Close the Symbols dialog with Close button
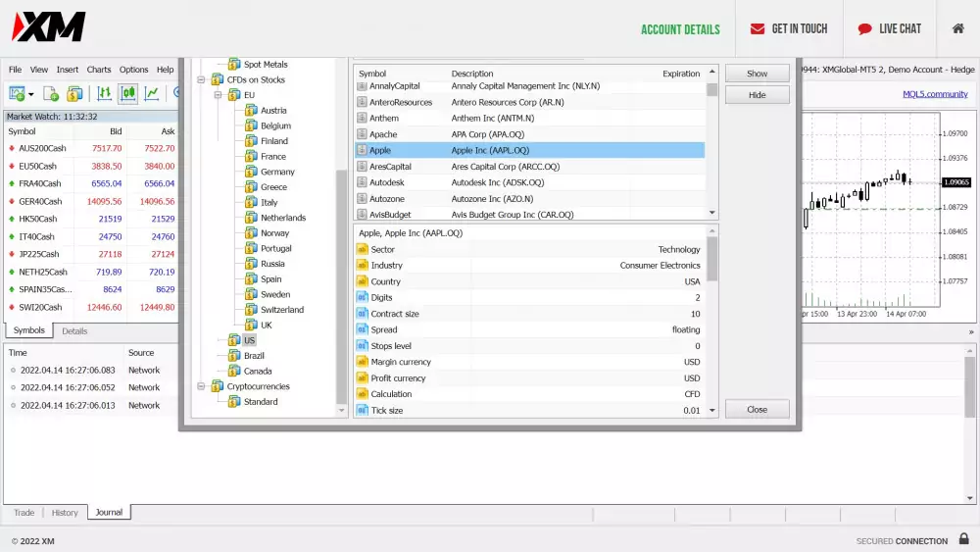Screen dimensions: 980x552 [757, 410]
